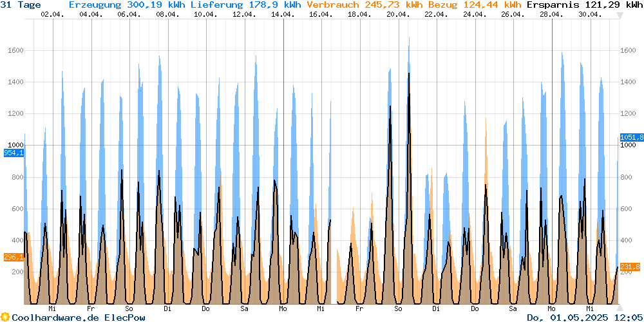Click the orange 231,8 value tag

[630, 267]
